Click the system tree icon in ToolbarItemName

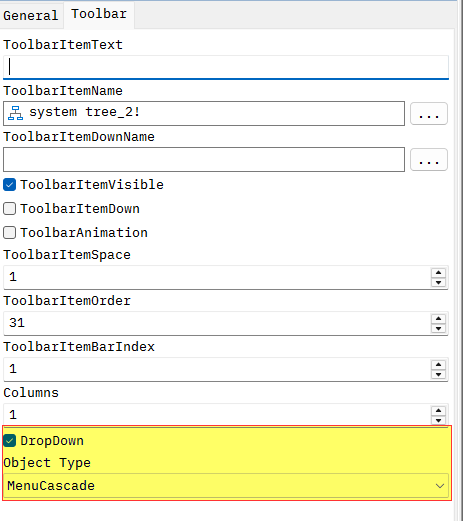tap(15, 113)
